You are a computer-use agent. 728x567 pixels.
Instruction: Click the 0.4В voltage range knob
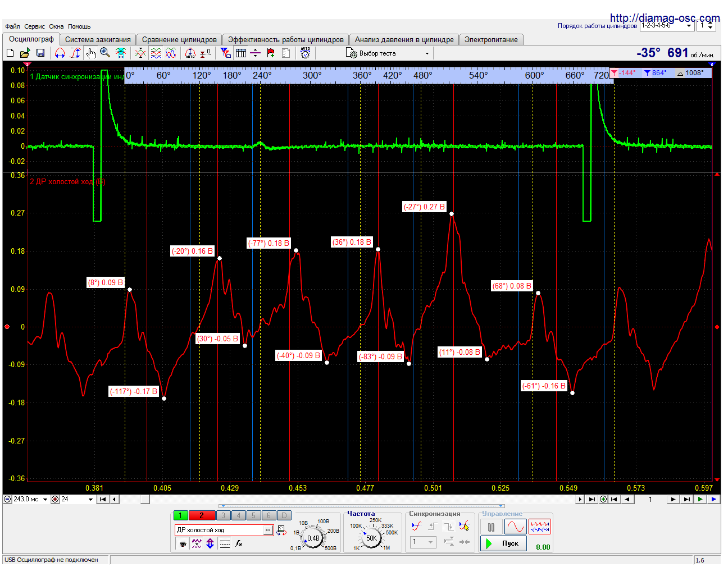click(x=313, y=538)
